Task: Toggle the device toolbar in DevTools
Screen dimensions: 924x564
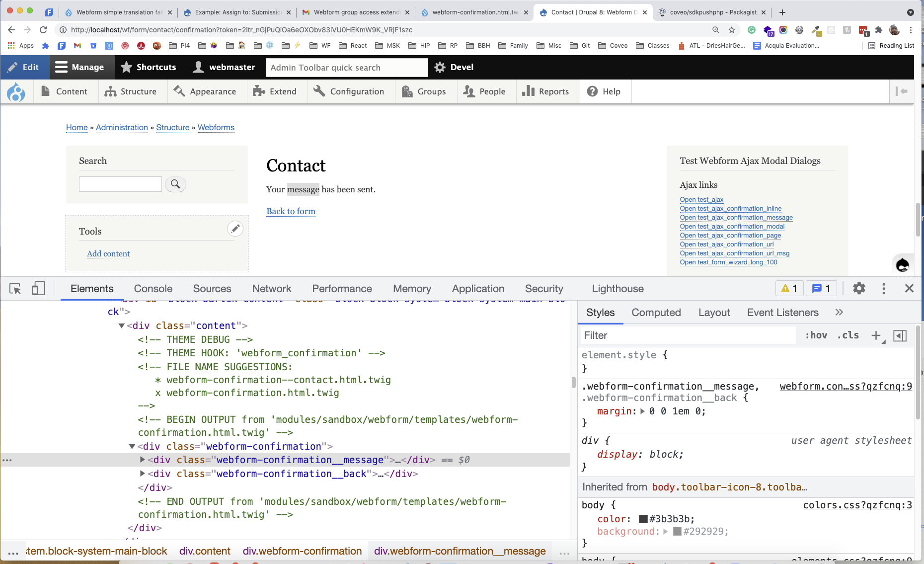Action: click(x=38, y=288)
